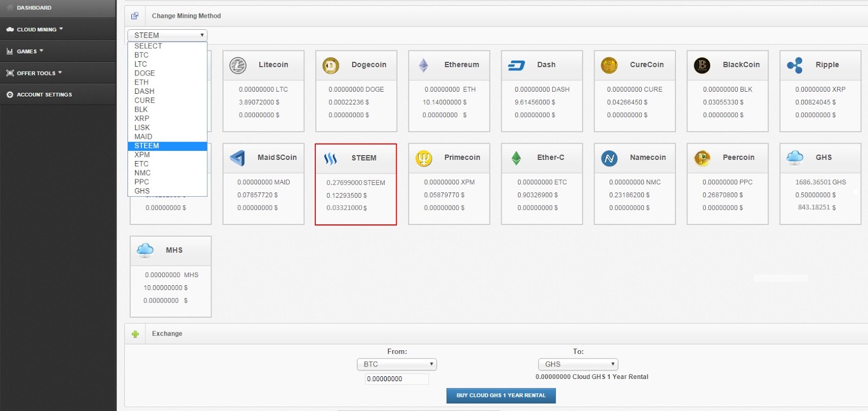Choose SELECT in the mining dropdown list

coord(168,46)
